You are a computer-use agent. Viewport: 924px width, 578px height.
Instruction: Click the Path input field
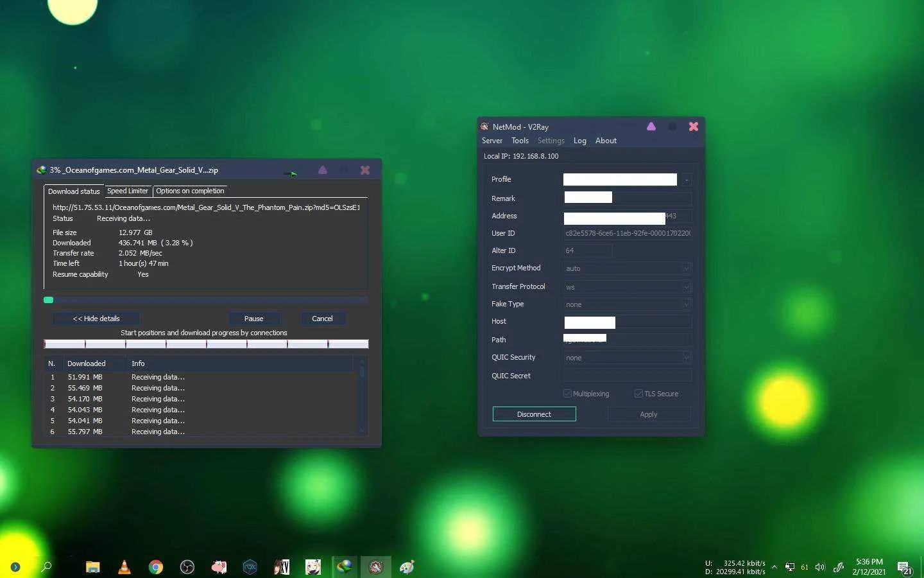[628, 340]
